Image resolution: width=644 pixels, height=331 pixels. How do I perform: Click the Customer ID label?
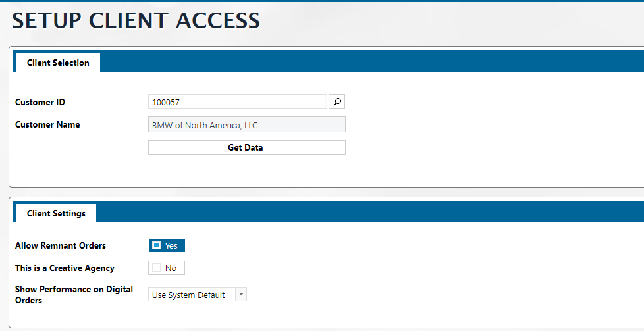tap(40, 102)
